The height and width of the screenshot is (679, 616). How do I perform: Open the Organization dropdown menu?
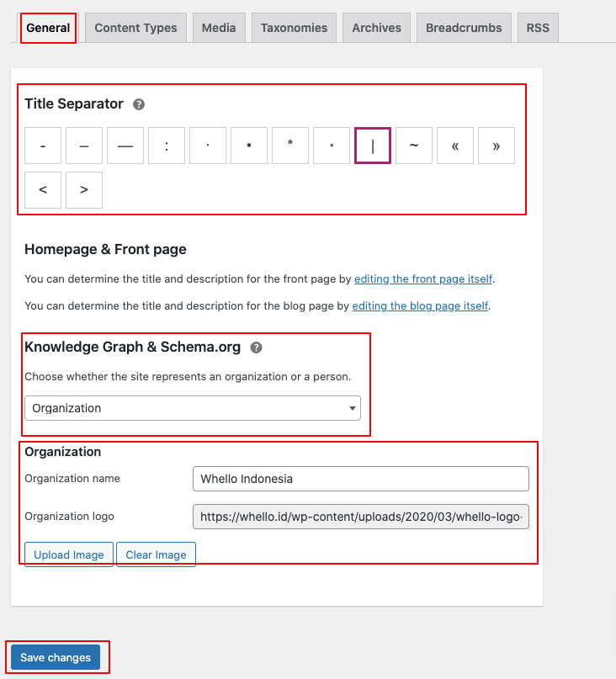(x=193, y=408)
